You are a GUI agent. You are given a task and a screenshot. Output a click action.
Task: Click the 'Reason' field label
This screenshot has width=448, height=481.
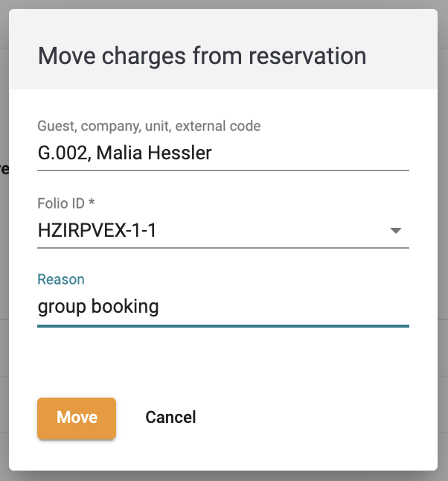[x=61, y=279]
